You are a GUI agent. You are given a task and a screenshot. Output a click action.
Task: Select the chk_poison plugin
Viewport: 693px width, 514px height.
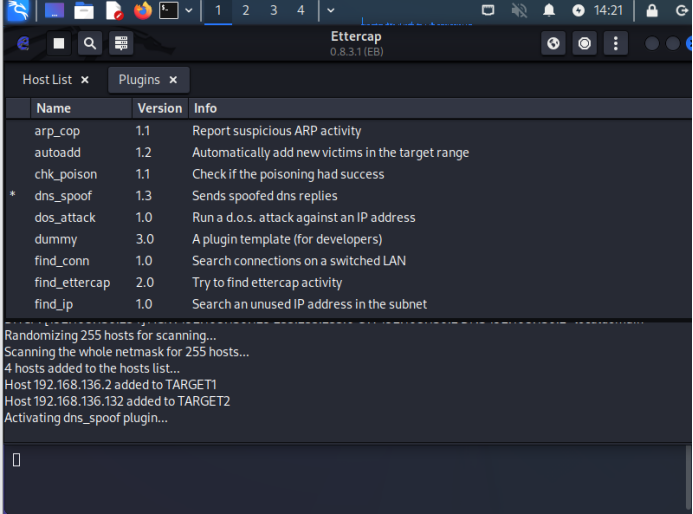(348, 174)
